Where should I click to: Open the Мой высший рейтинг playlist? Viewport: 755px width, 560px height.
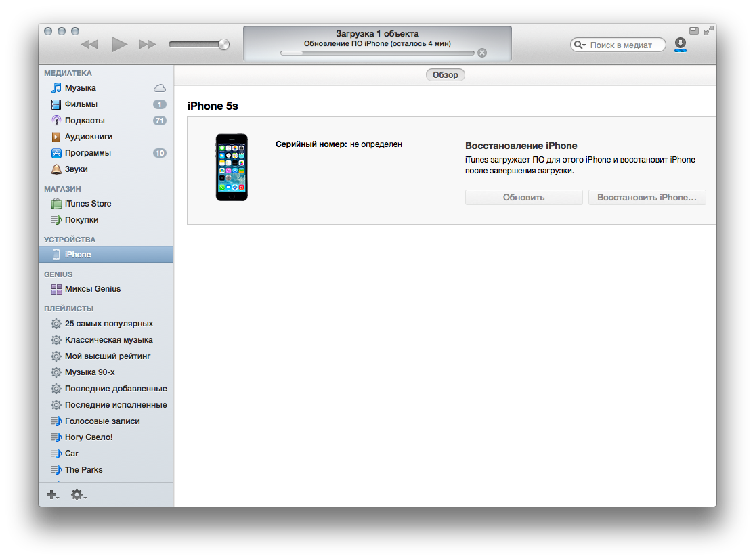[x=106, y=356]
